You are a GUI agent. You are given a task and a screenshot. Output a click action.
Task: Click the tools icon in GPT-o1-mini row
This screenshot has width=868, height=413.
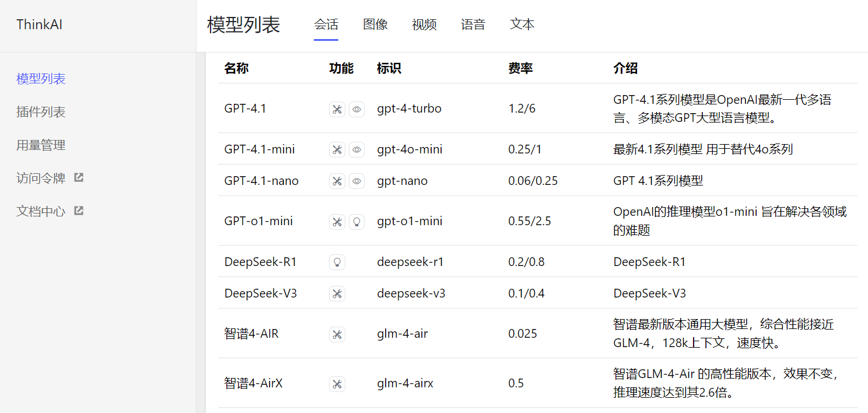point(337,222)
